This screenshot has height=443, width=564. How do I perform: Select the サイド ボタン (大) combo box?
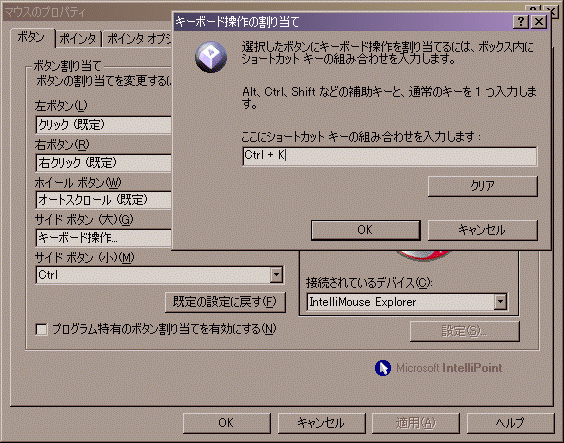pyautogui.click(x=104, y=238)
